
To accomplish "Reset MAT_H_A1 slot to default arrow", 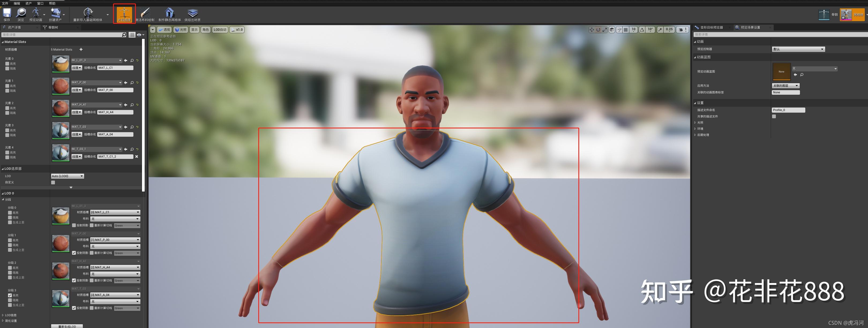I will coord(137,105).
